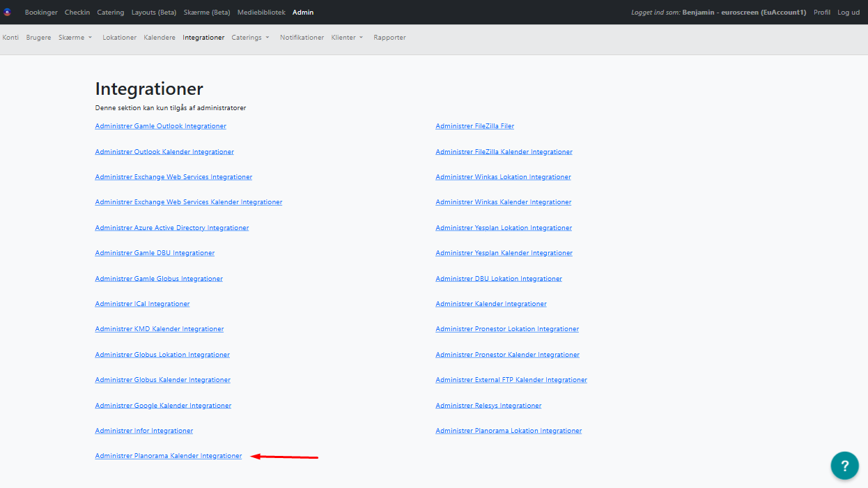Viewport: 868px width, 488px height.
Task: Open the Profil link
Action: click(822, 13)
